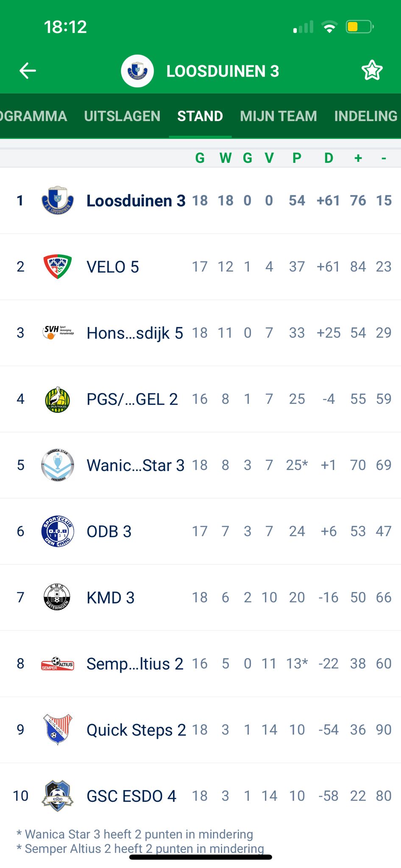Select the Semper Altius logo
This screenshot has width=401, height=868.
pos(58,663)
